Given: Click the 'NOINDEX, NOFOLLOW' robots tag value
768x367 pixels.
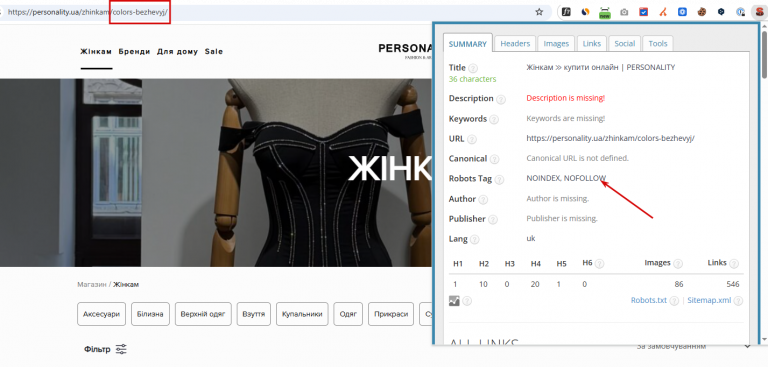Looking at the screenshot, I should [x=566, y=178].
